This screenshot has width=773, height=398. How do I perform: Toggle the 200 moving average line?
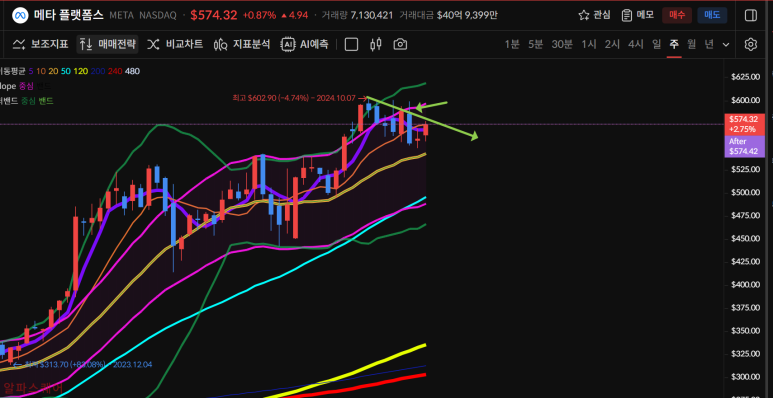click(x=98, y=71)
